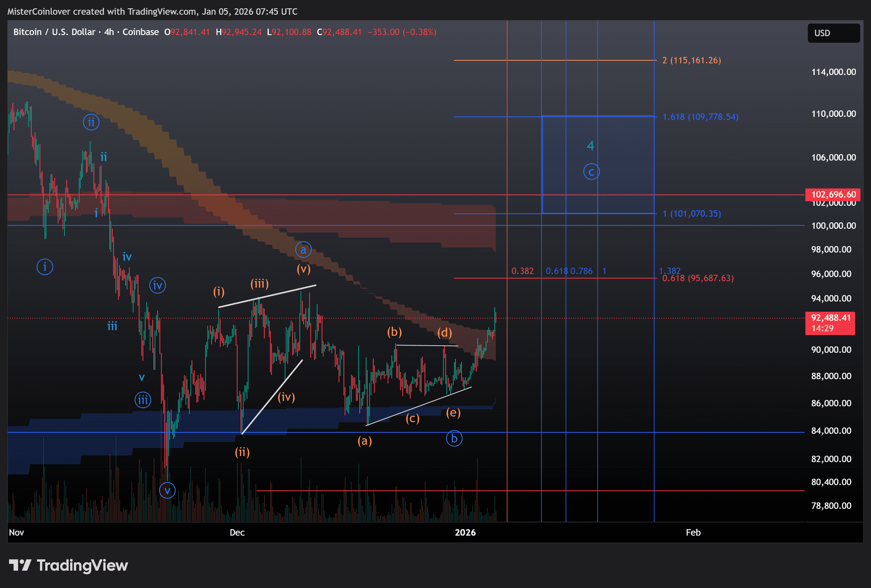Click the 2026 label on time axis
The width and height of the screenshot is (871, 588).
[465, 532]
